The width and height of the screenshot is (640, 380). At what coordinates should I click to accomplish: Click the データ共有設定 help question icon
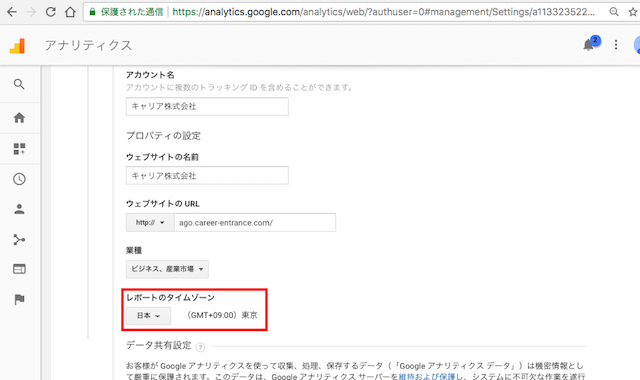200,347
